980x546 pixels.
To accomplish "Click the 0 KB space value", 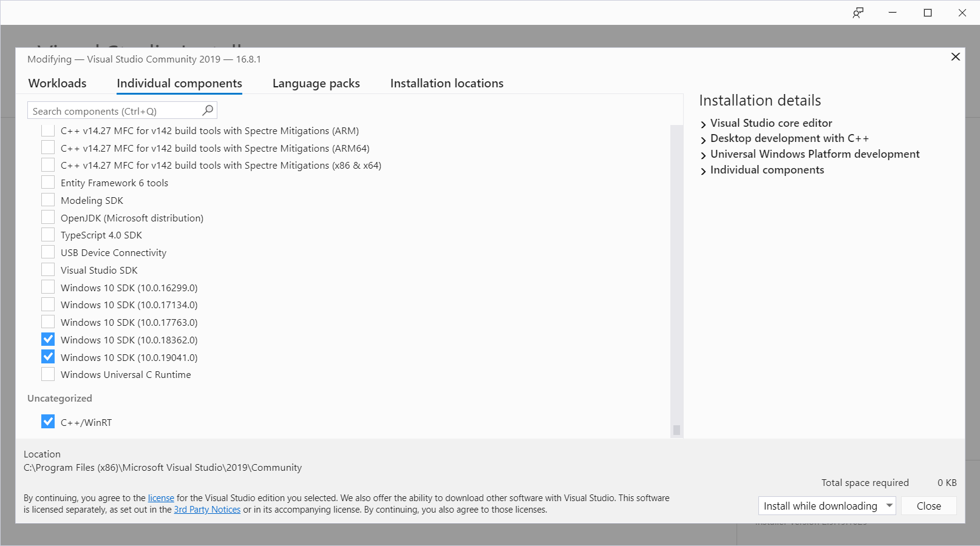I will (x=947, y=482).
